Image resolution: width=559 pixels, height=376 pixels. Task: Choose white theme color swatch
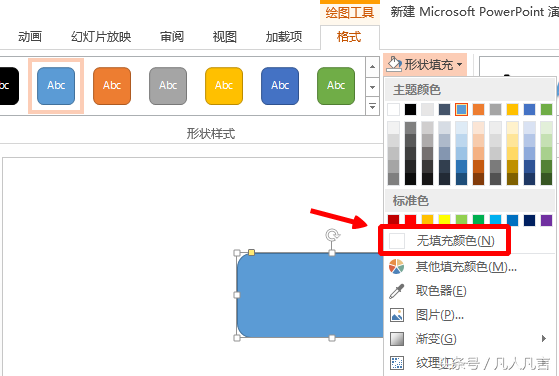(x=394, y=109)
